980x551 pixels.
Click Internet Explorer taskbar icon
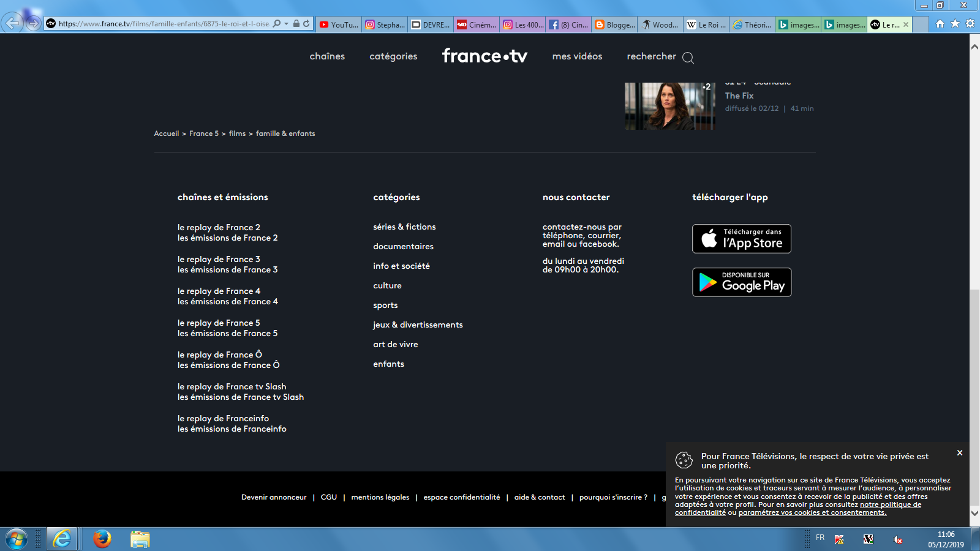62,539
